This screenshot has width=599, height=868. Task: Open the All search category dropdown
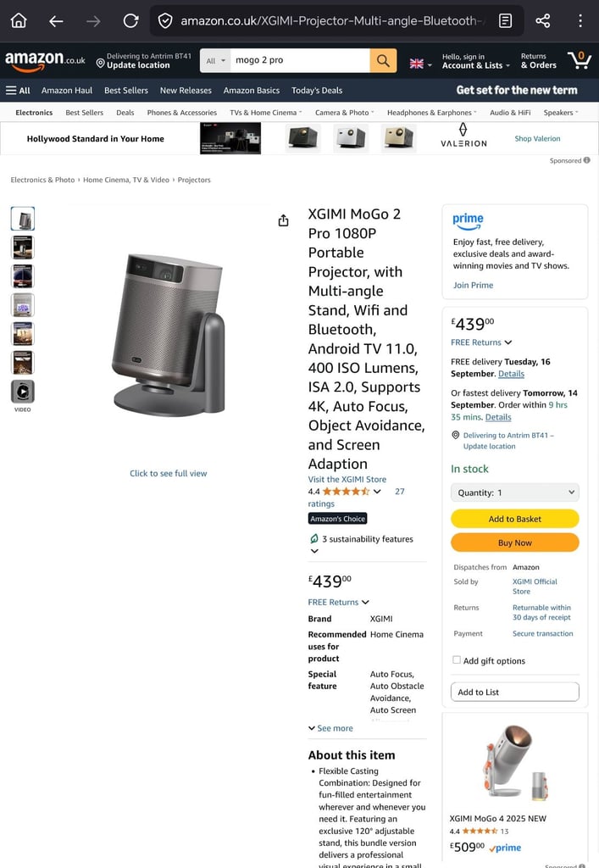pyautogui.click(x=216, y=60)
